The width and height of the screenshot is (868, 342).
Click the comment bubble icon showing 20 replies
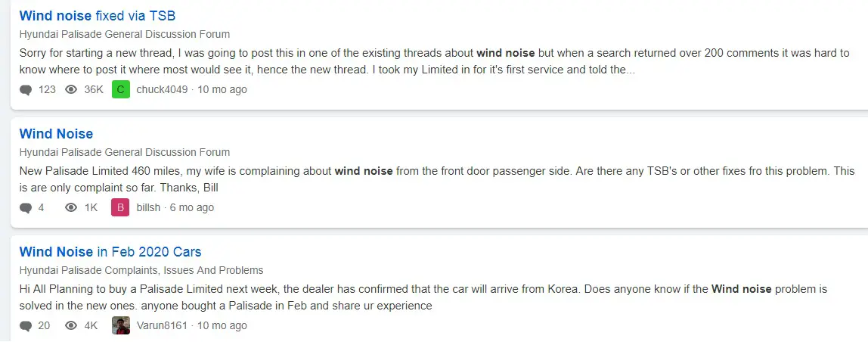[26, 326]
